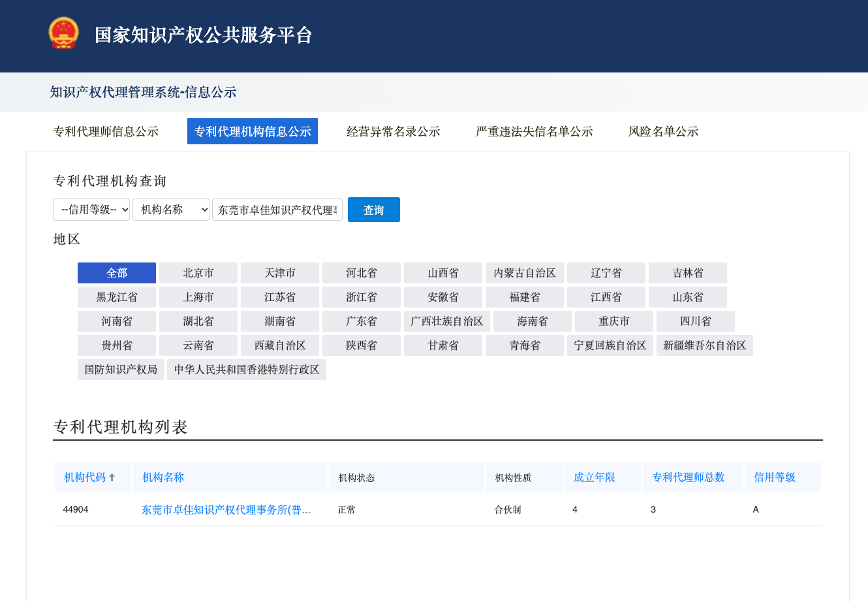Open the 信用等级 filter dropdown
868x602 pixels.
click(x=91, y=210)
